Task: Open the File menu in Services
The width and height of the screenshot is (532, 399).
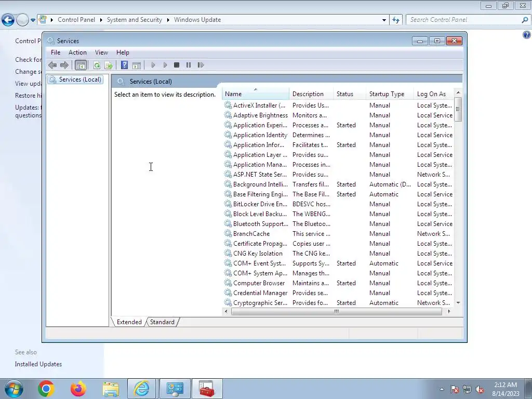Action: click(55, 52)
